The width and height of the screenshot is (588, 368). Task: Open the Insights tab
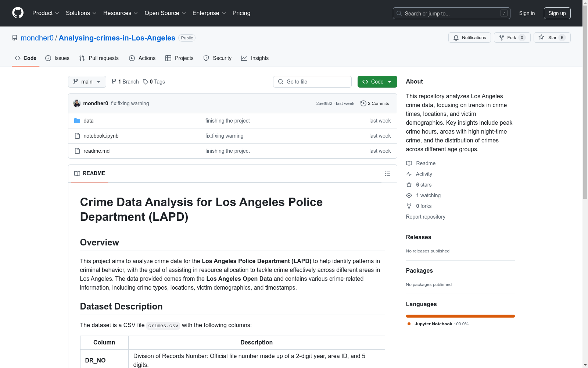[x=255, y=58]
